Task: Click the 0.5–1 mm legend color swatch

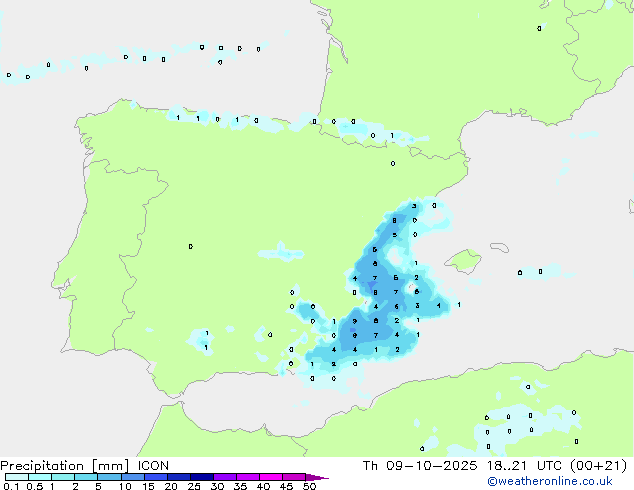Action: [40, 477]
